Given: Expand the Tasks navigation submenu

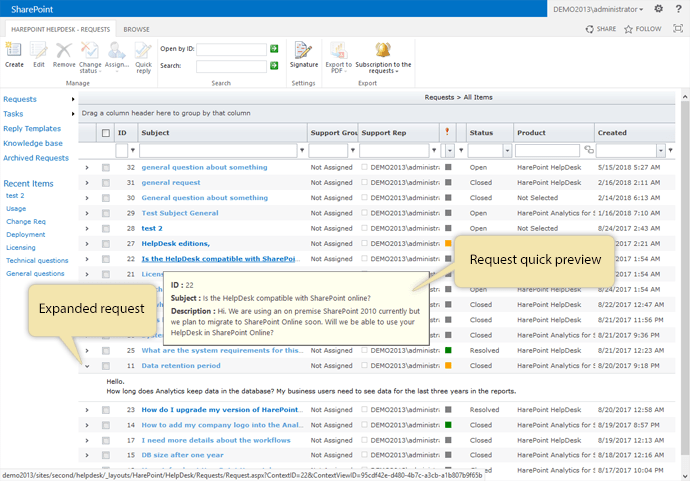Looking at the screenshot, I should coord(73,114).
